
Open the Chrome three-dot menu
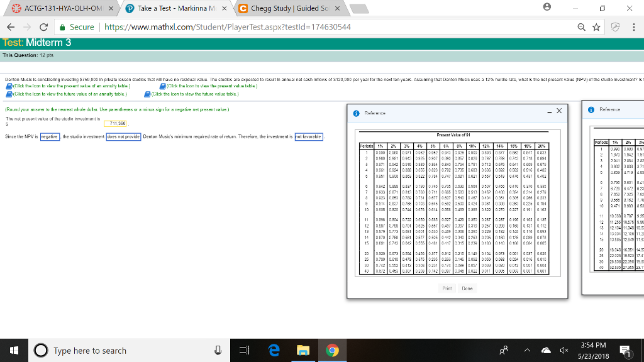(x=634, y=27)
